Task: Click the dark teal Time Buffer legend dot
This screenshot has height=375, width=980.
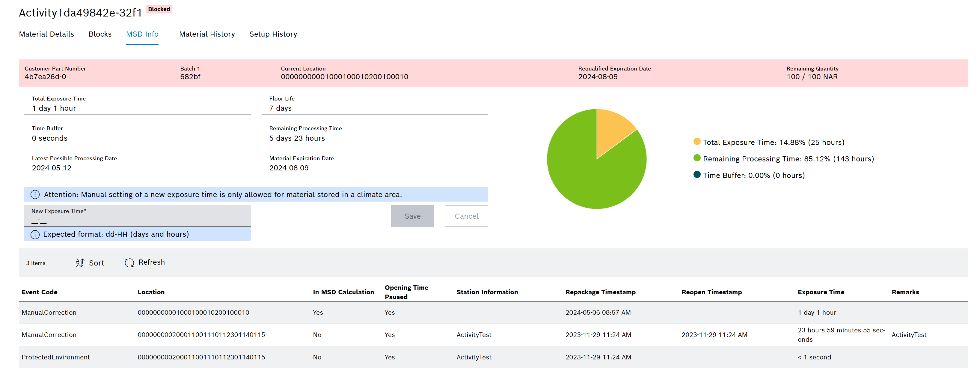Action: click(x=697, y=174)
